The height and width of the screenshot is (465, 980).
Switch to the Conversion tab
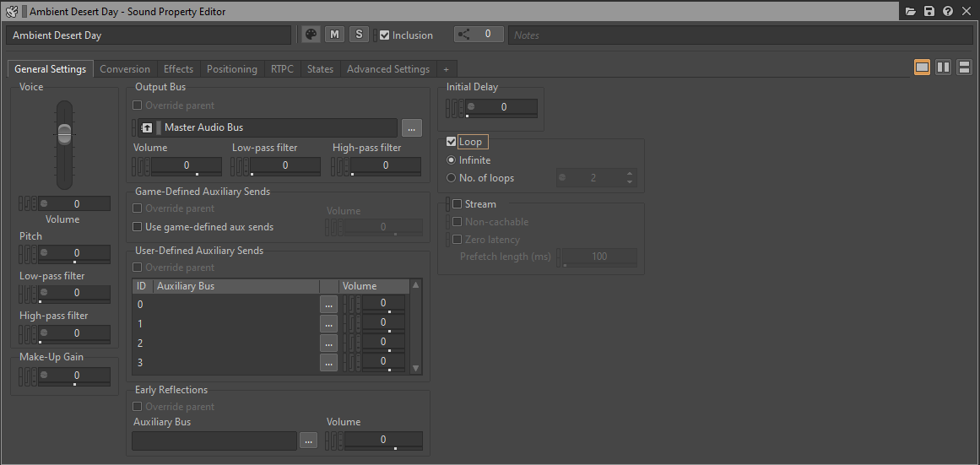click(x=125, y=68)
